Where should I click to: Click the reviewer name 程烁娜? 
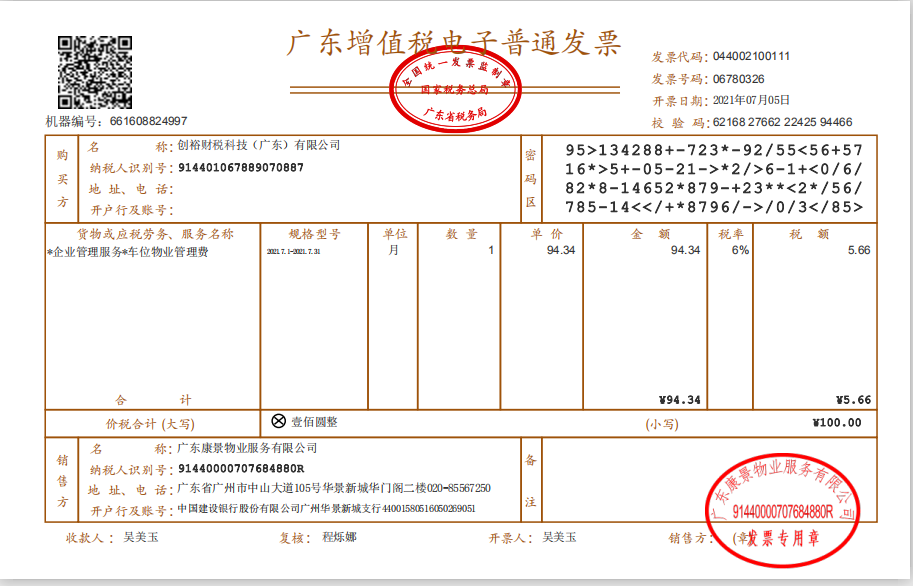pos(339,537)
